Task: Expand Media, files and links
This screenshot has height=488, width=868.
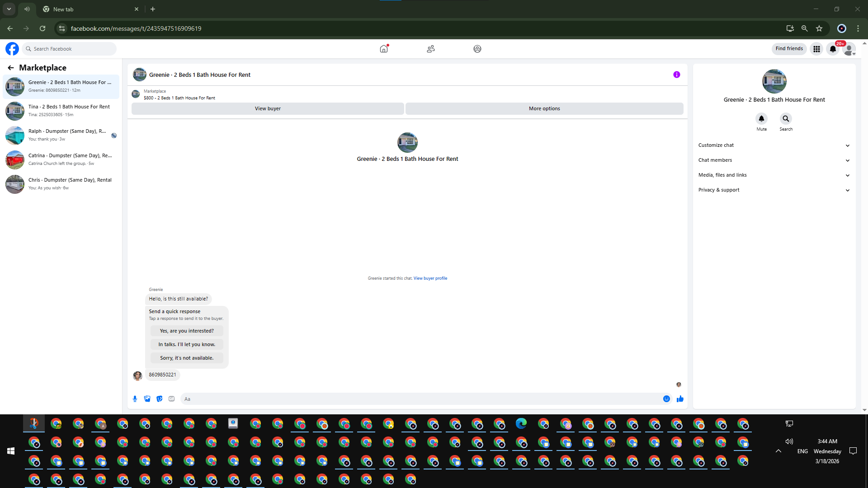Action: 774,175
